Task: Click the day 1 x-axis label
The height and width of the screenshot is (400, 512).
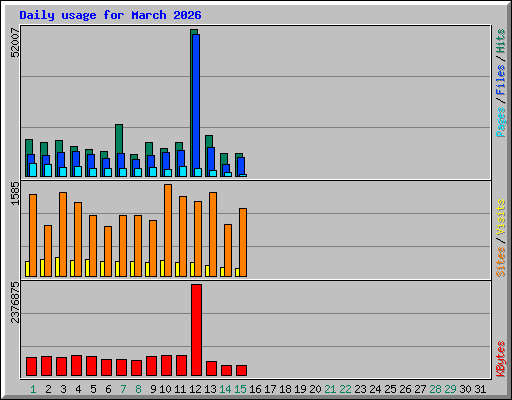Action: coord(33,389)
